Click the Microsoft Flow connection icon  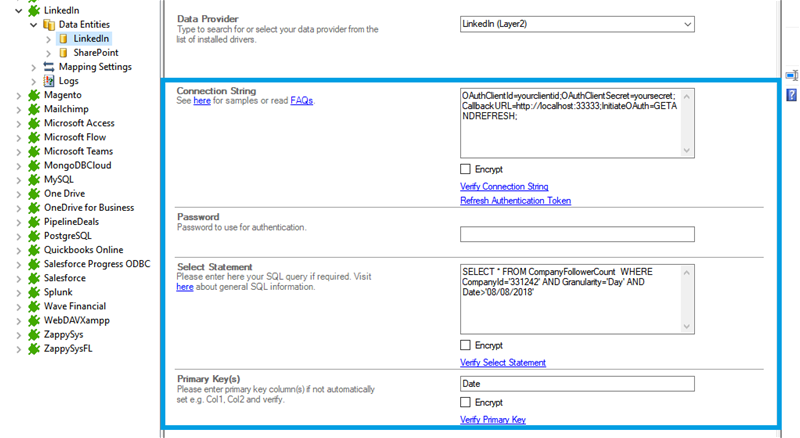[34, 137]
